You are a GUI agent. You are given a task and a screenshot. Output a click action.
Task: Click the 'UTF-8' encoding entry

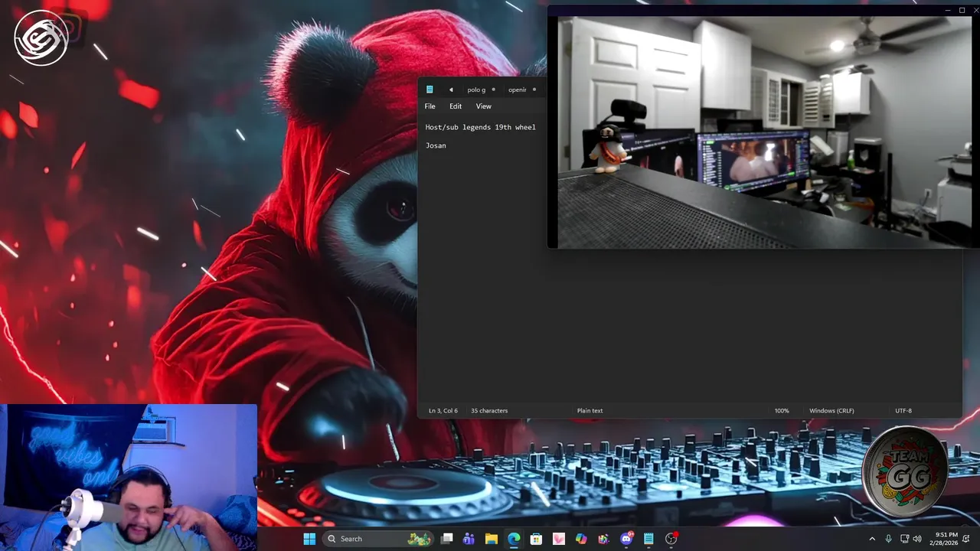coord(903,411)
